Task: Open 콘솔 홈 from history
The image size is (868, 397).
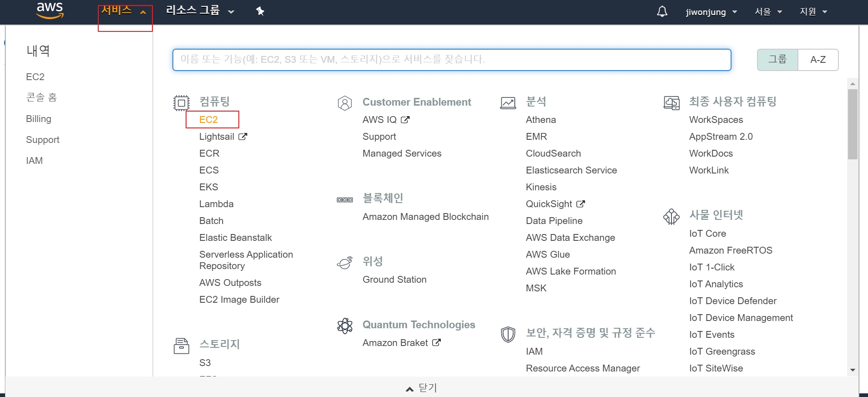Action: [41, 97]
